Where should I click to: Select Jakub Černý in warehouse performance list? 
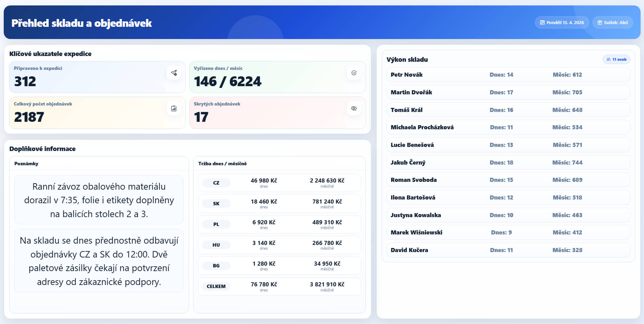508,163
